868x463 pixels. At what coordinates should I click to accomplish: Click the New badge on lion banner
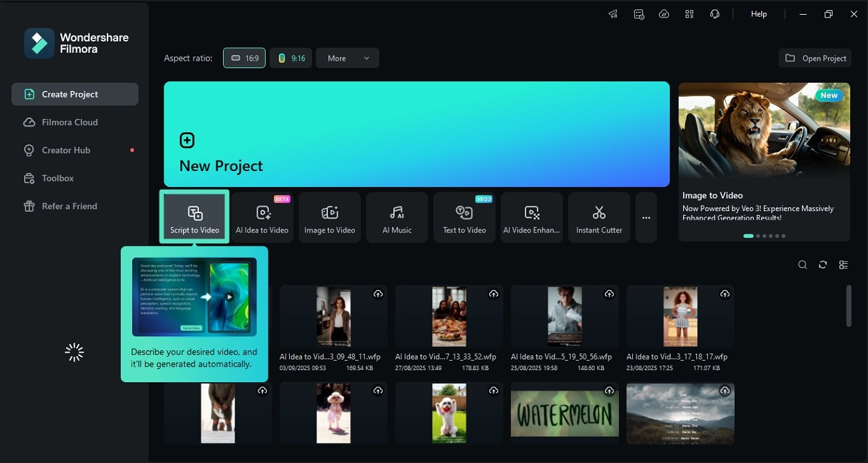[829, 96]
